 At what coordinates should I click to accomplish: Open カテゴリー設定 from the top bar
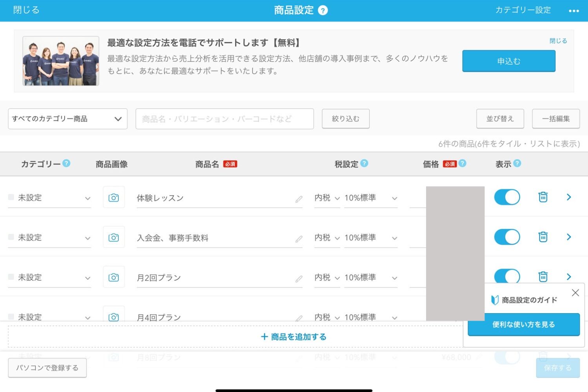point(523,11)
